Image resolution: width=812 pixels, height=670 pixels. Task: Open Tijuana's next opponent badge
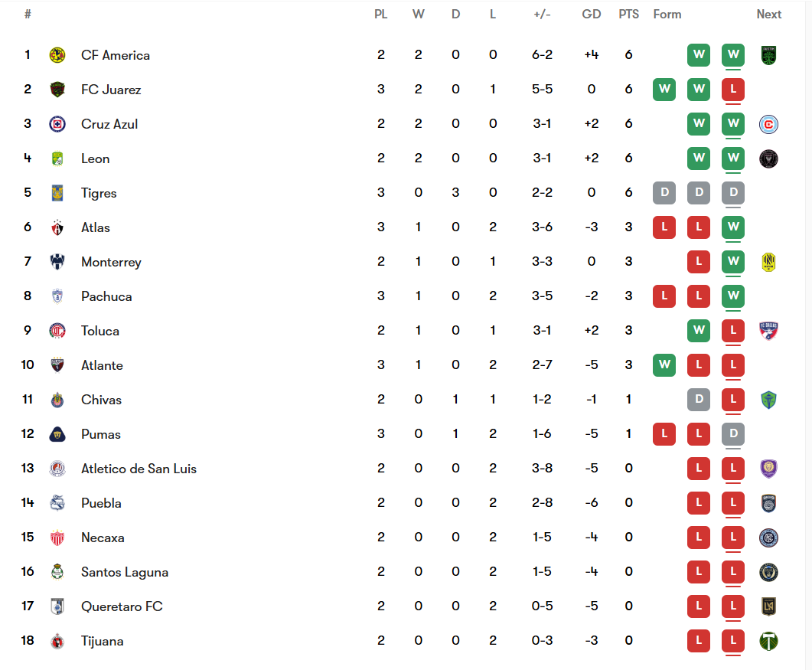pyautogui.click(x=768, y=641)
